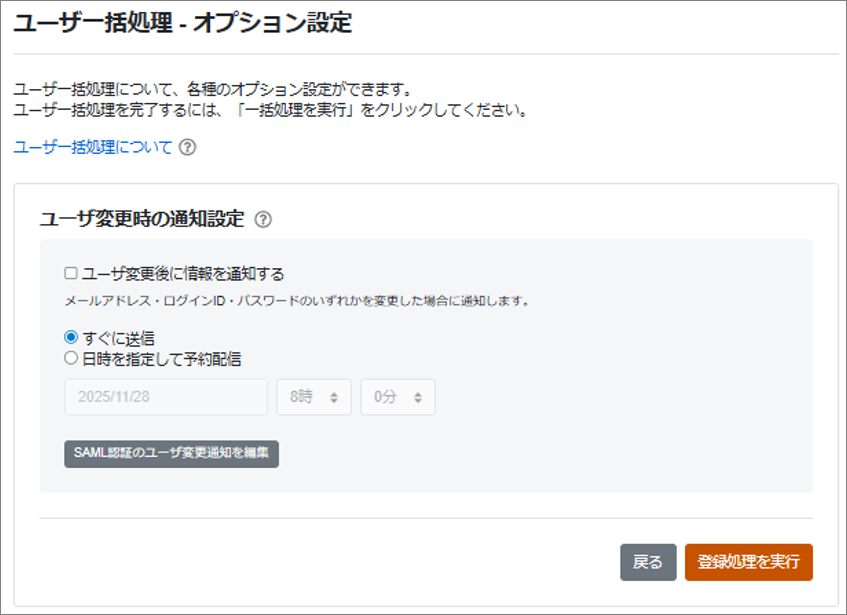Click the up-down arrows on 0分 selector

pos(418,397)
